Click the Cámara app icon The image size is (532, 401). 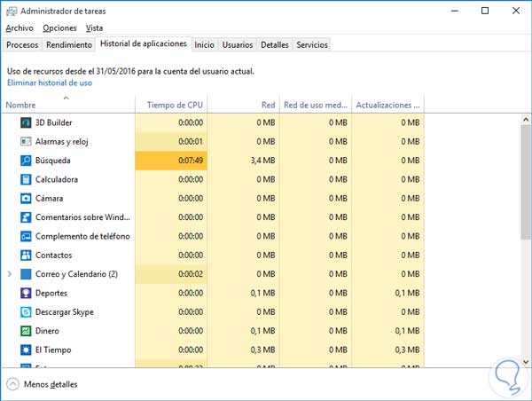point(26,199)
